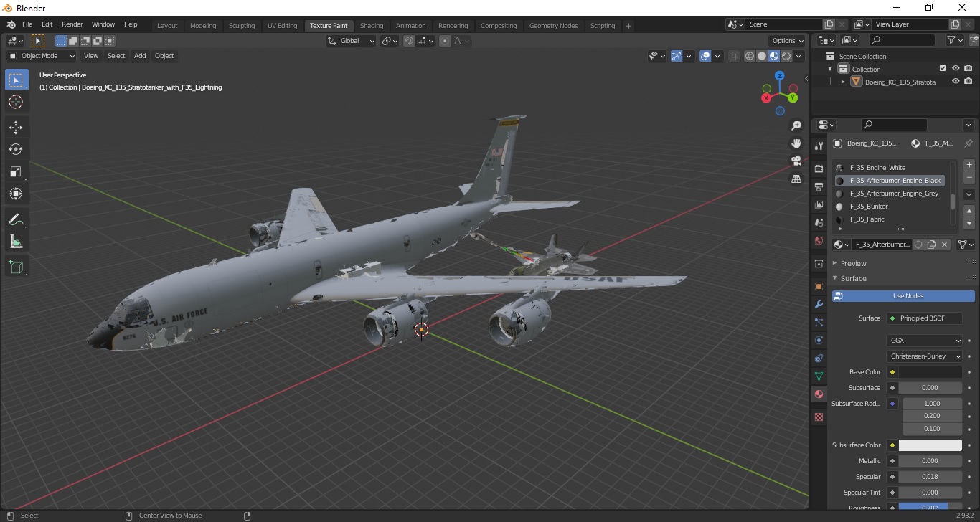
Task: Activate the Transform tool
Action: point(17,194)
